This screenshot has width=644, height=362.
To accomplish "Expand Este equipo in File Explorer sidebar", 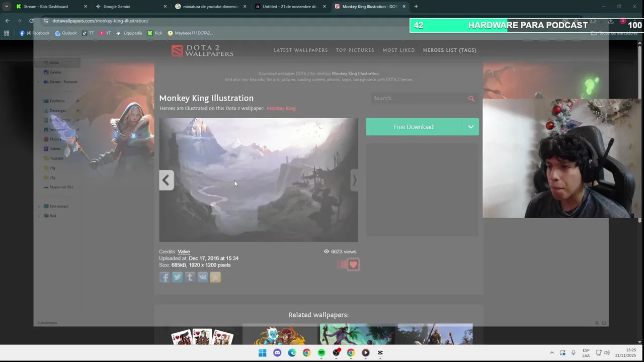I will click(39, 206).
